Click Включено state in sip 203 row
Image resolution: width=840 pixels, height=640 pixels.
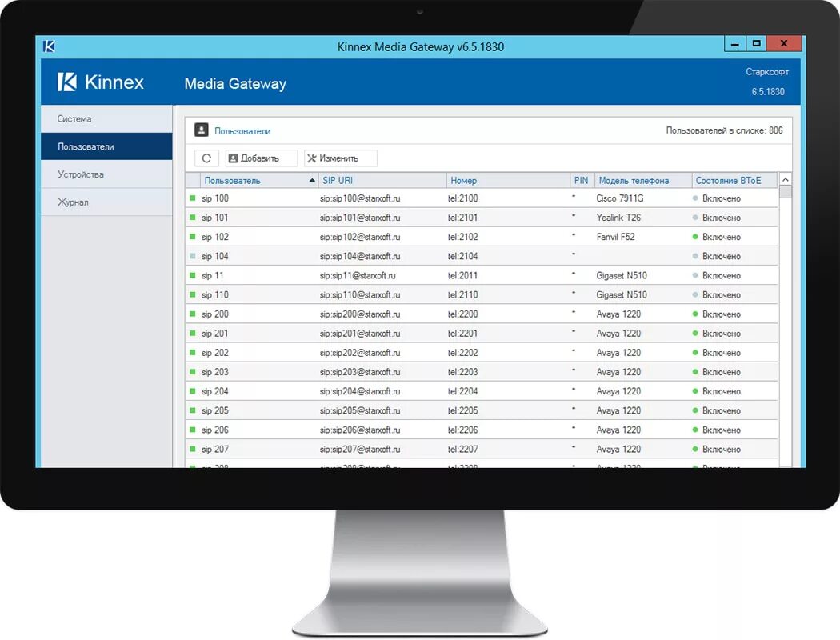click(x=722, y=372)
